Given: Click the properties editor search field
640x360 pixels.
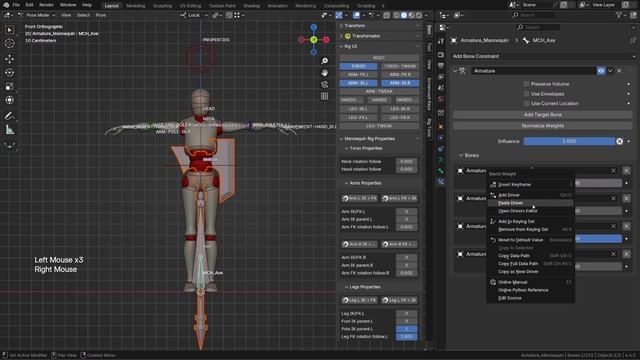Looking at the screenshot, I should (x=538, y=27).
